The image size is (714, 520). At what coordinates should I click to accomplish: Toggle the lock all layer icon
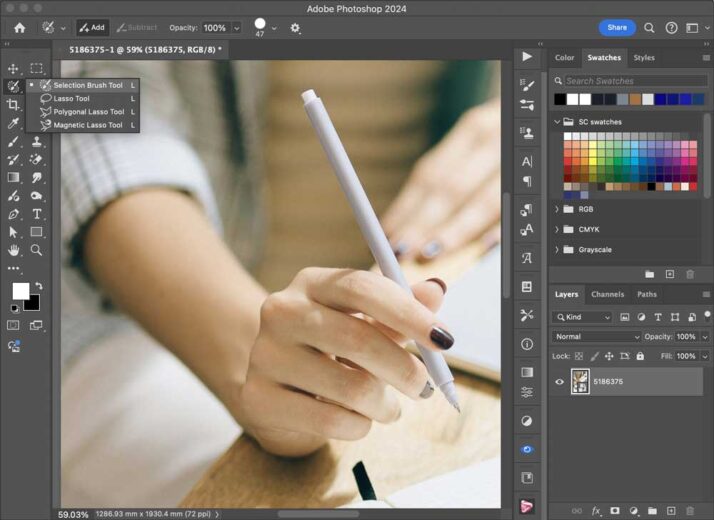[638, 356]
